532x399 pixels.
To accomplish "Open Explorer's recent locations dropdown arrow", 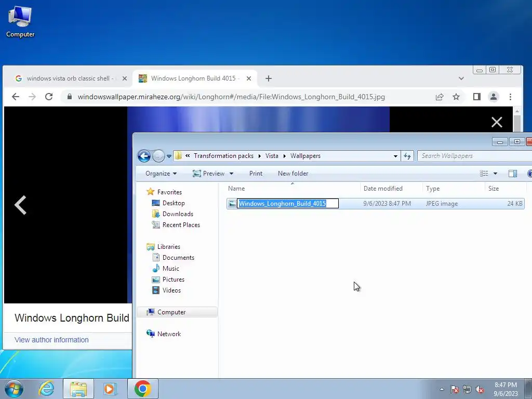I will [169, 156].
